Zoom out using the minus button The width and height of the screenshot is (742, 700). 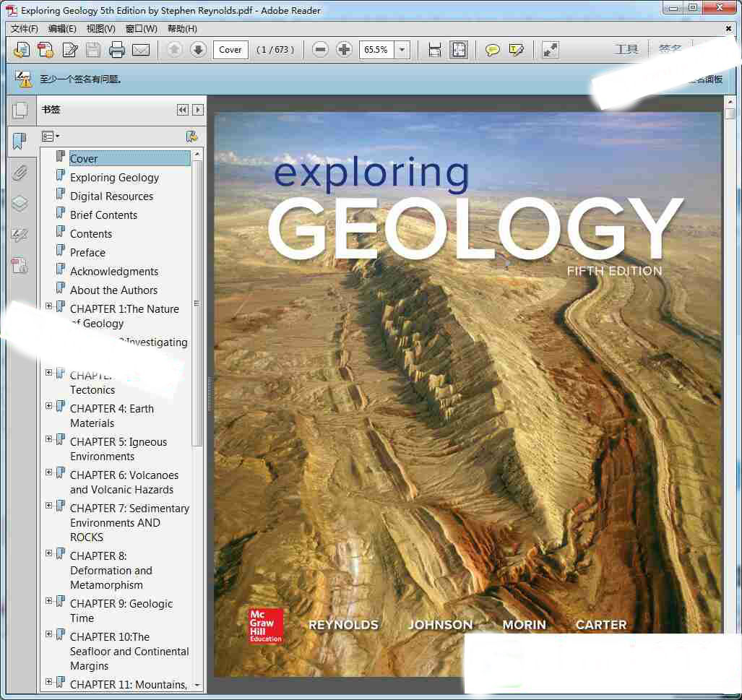point(320,49)
